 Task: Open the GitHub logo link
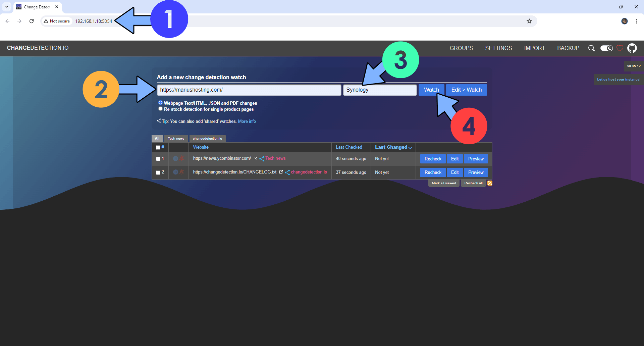[632, 48]
